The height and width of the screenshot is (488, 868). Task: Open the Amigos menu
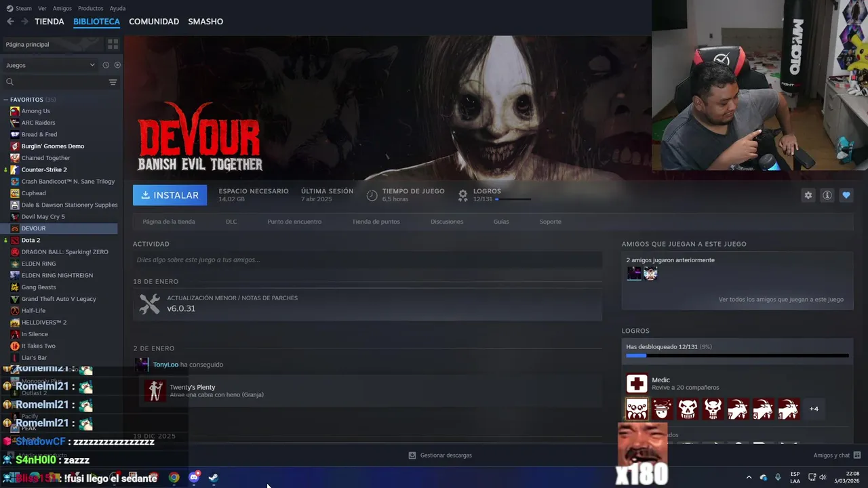pos(62,8)
